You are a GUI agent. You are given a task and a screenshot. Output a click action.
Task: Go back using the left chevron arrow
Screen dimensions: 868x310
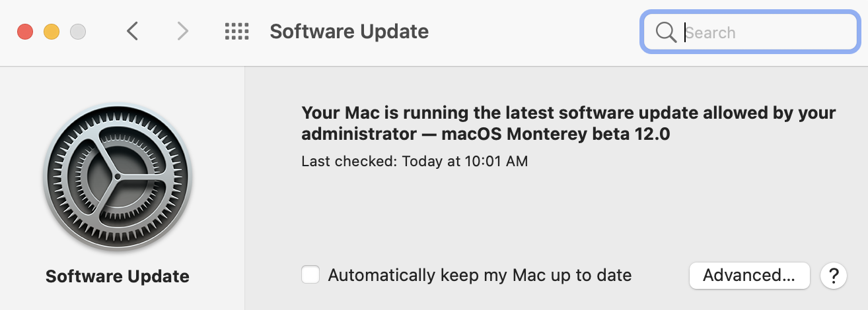[x=132, y=31]
